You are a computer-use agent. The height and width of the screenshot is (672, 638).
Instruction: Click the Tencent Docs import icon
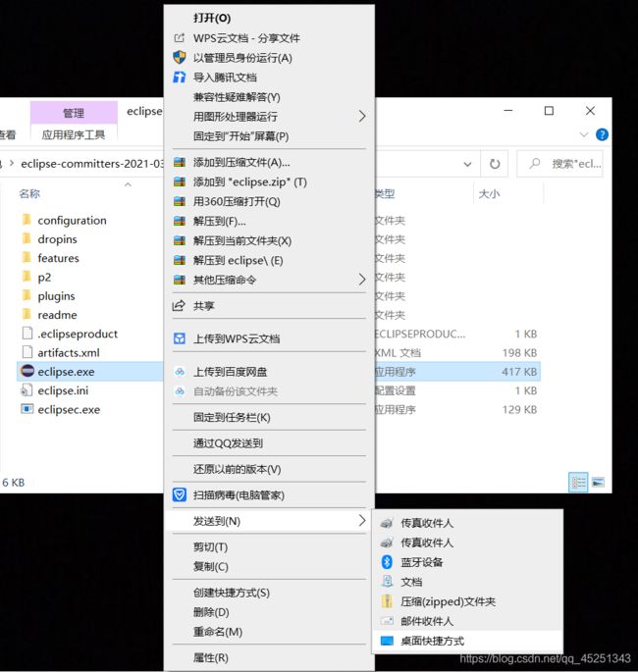180,78
